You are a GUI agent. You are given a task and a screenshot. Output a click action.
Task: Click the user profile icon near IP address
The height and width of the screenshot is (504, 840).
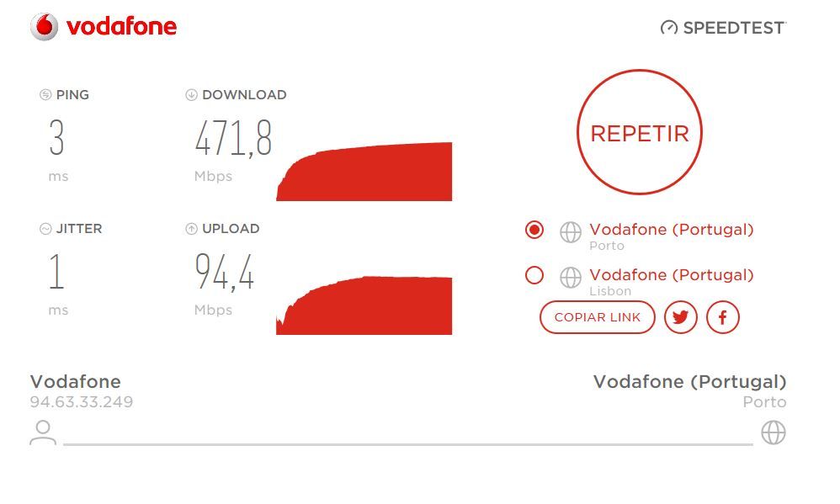click(43, 432)
